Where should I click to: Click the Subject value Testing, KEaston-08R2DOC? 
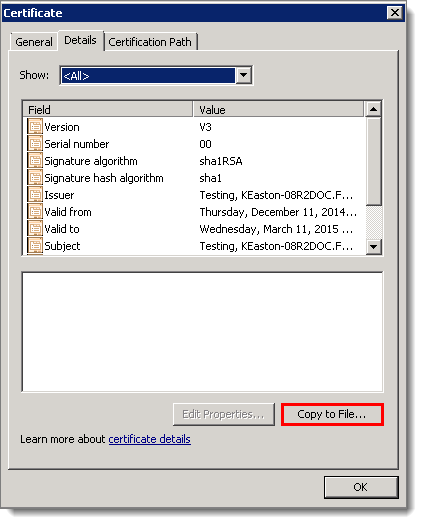point(276,246)
